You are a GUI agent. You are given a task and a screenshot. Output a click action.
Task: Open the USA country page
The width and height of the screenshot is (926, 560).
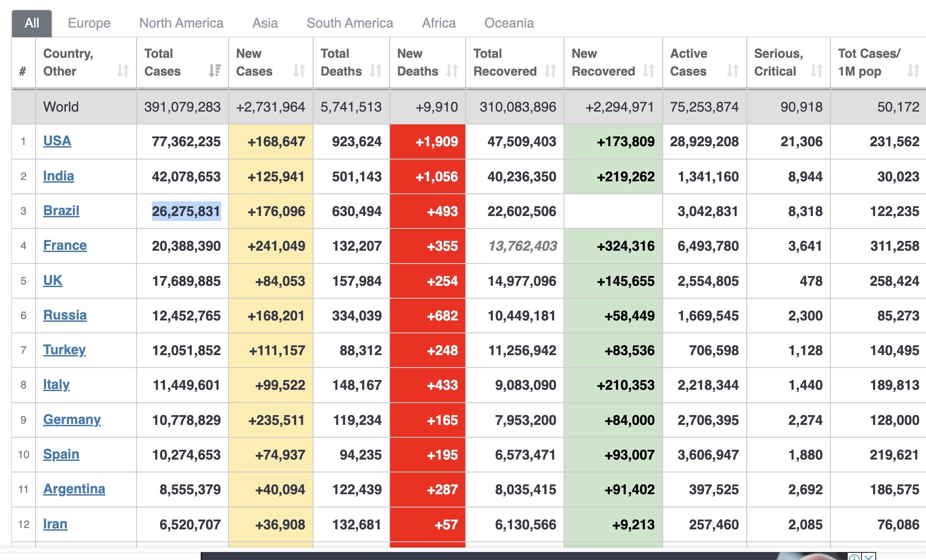pyautogui.click(x=57, y=141)
